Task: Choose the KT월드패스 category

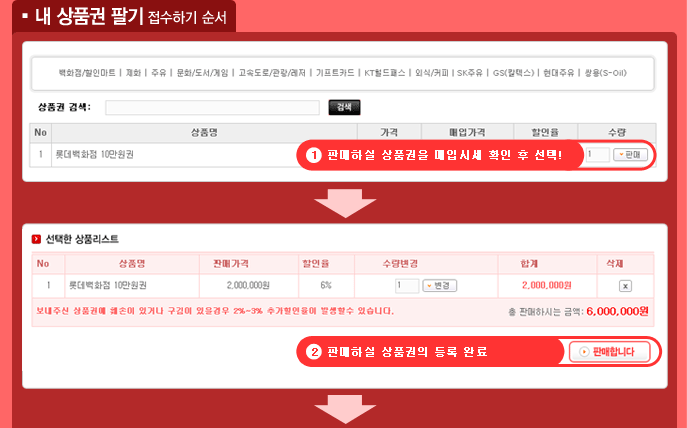Action: (388, 73)
